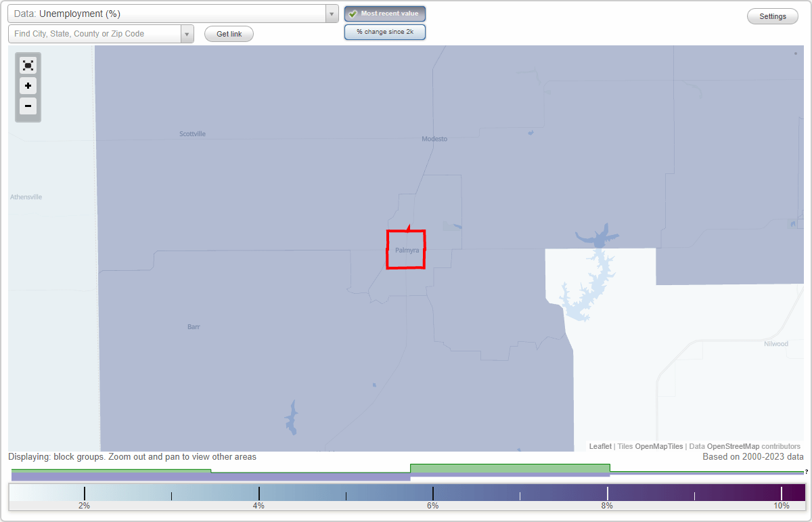Visit the OpenMapTiles link
Screen dimensions: 812x522
tap(658, 446)
